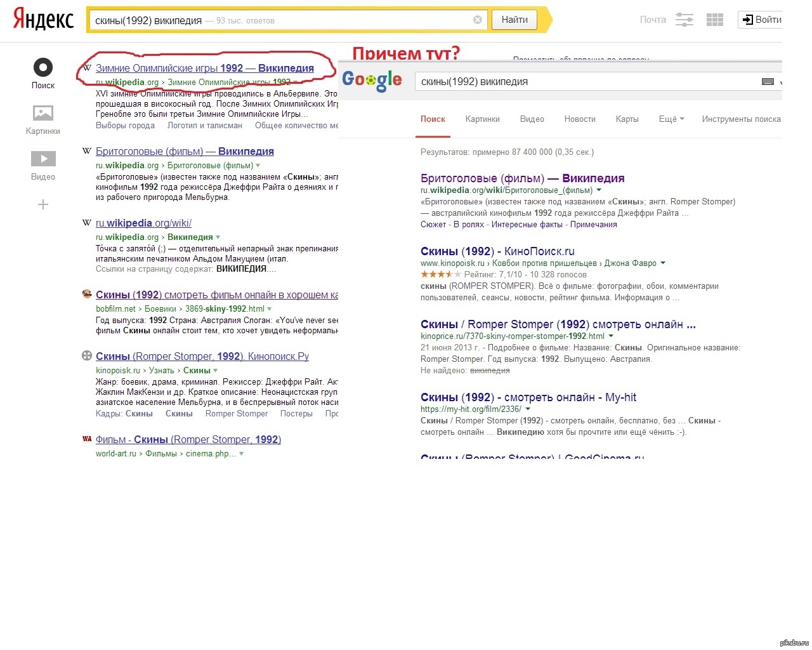Select Google Поиск tab
Screen dimensions: 812x650
[x=433, y=119]
